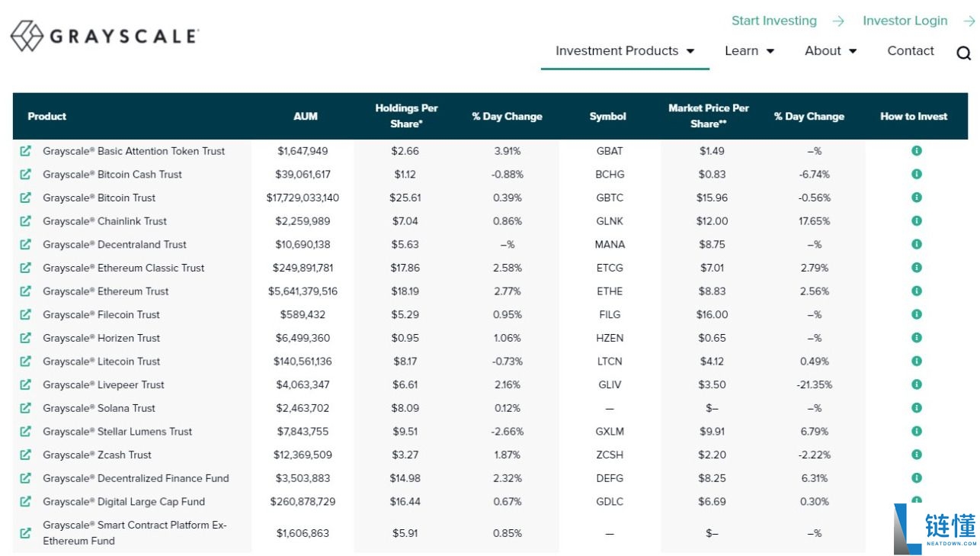The height and width of the screenshot is (556, 980).
Task: Click How to Invest info icon for MANA
Action: coord(917,245)
